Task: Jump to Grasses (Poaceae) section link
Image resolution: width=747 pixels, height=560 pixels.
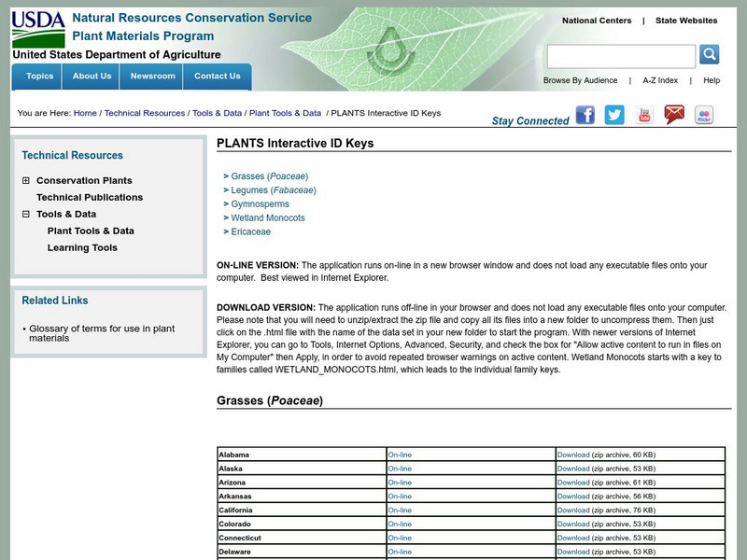Action: tap(269, 176)
